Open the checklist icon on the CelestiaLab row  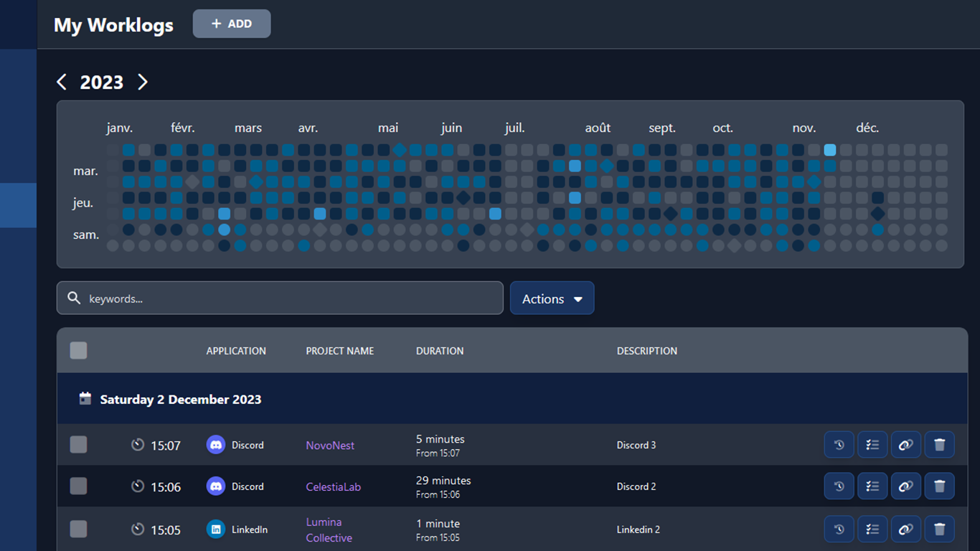pos(872,486)
